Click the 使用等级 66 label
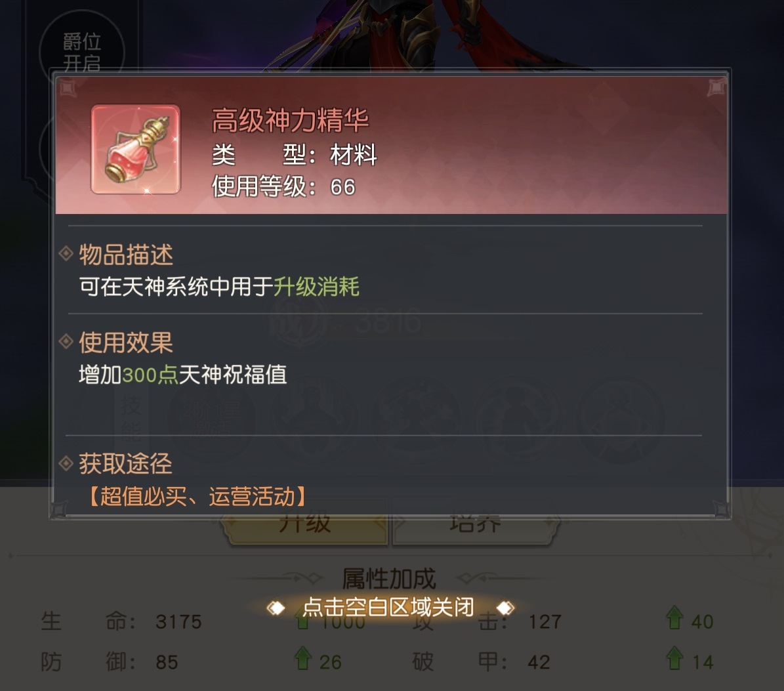Viewport: 784px width, 691px height. pyautogui.click(x=283, y=186)
